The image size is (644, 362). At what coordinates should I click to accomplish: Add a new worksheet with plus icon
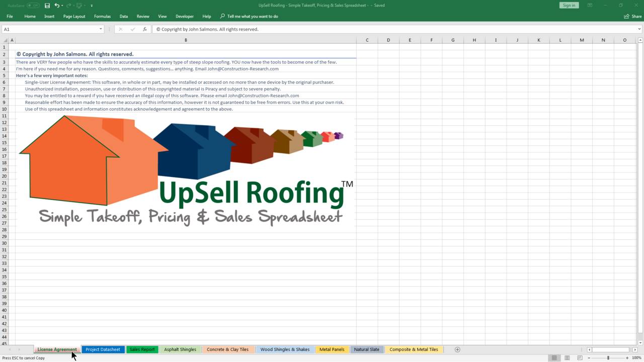tap(457, 349)
